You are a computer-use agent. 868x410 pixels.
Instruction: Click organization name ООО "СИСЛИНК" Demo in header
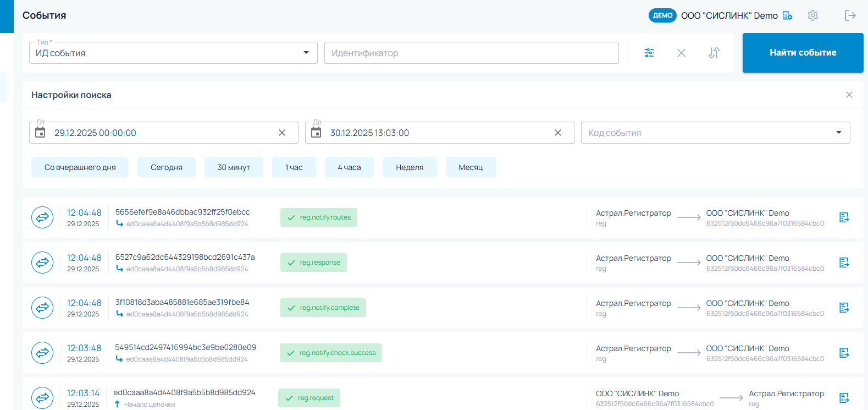coord(729,15)
